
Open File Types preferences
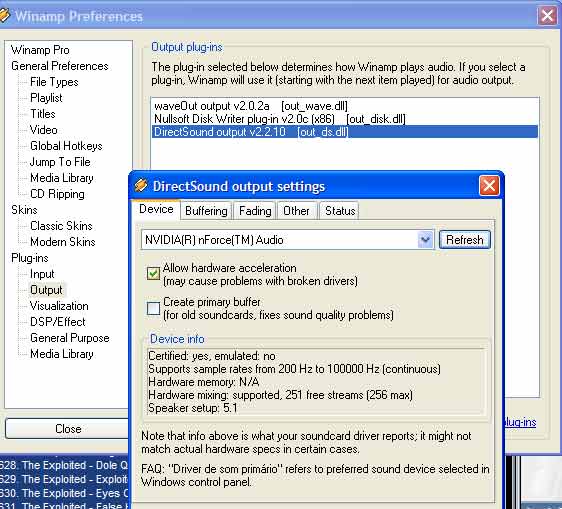54,82
